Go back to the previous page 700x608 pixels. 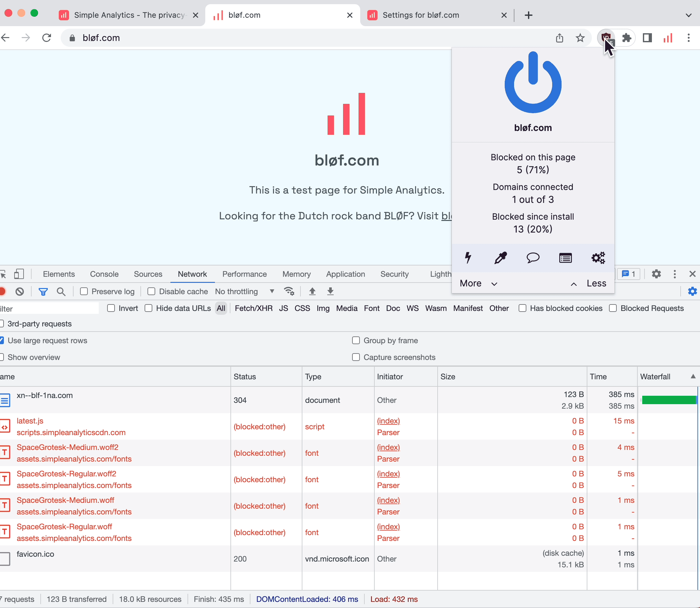click(5, 38)
